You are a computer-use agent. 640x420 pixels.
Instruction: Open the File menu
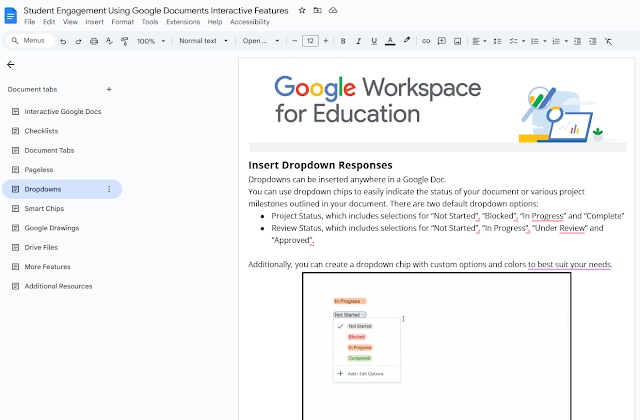point(30,22)
